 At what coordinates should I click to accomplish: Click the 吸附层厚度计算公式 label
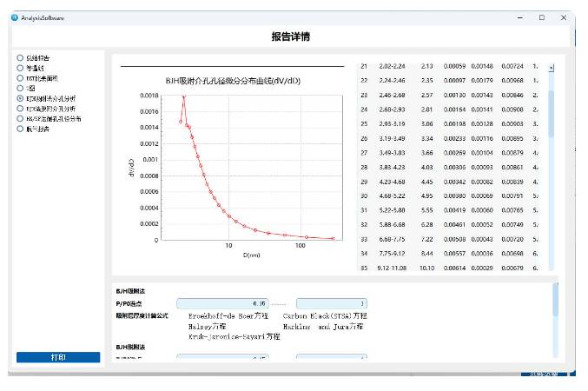click(142, 315)
